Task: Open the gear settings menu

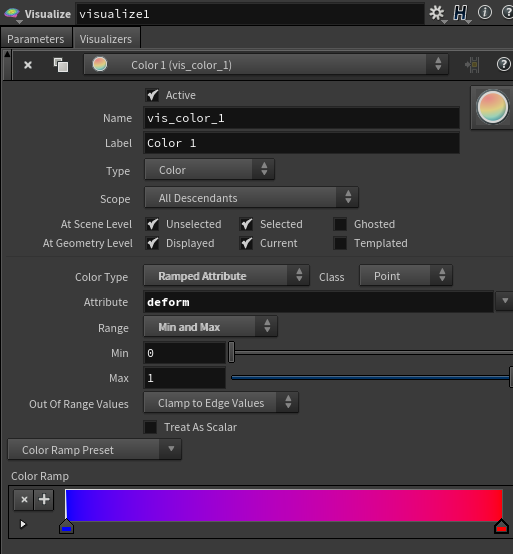Action: [437, 13]
